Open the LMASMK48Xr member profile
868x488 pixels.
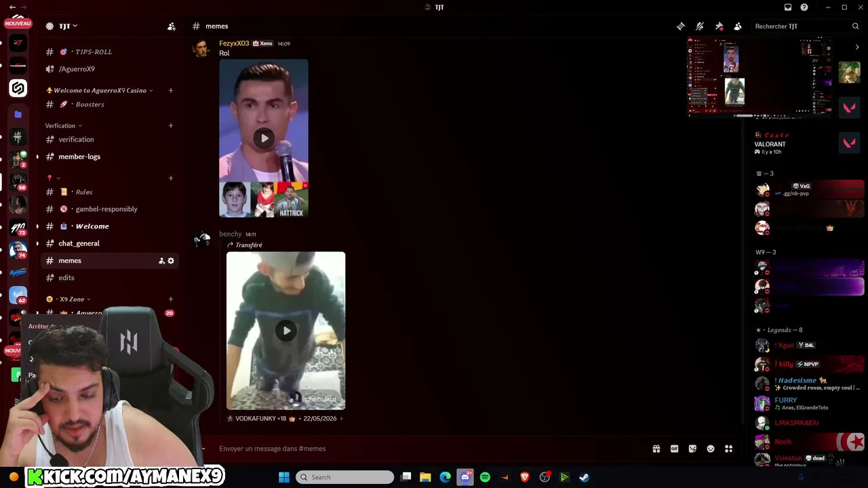coord(808,423)
